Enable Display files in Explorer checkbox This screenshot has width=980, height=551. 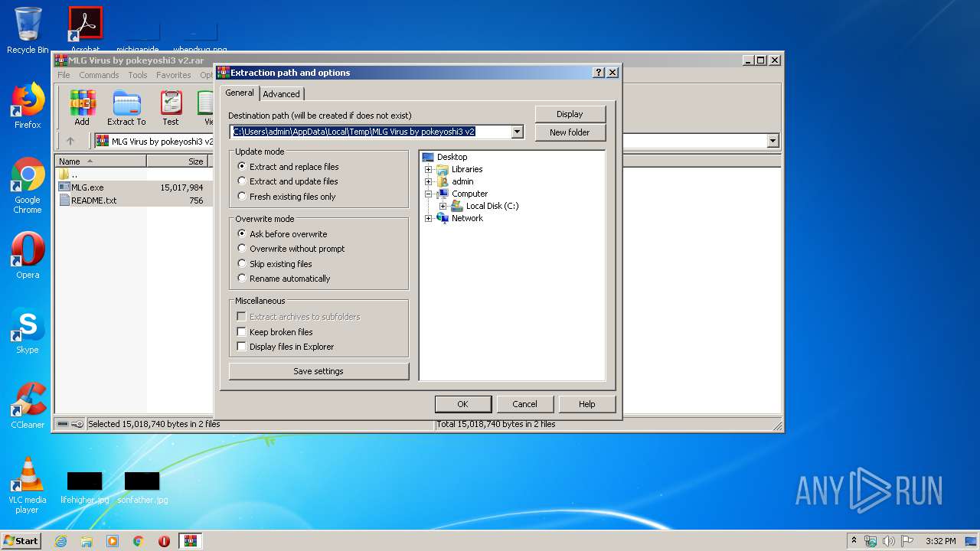(286, 347)
